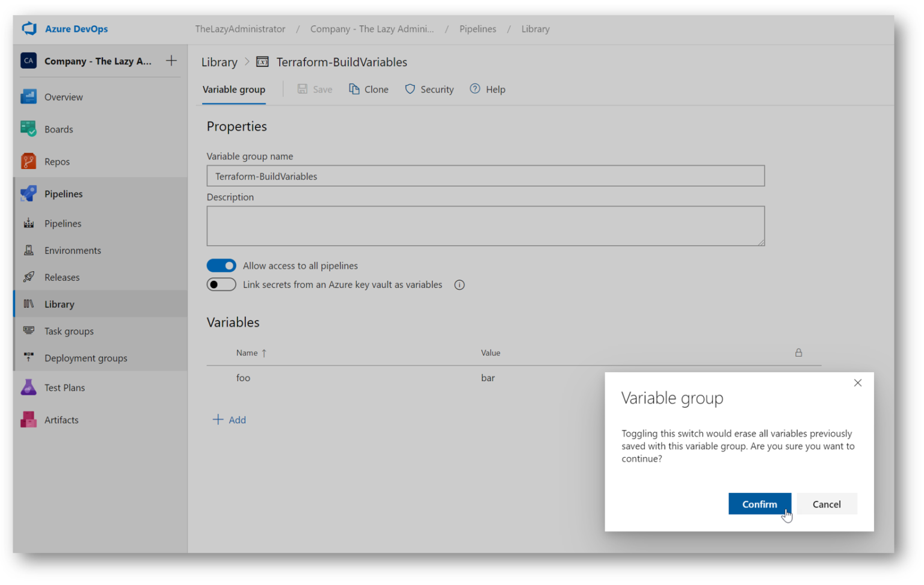Open Test Plans in the sidebar
Screen dimensions: 924x585
point(65,388)
